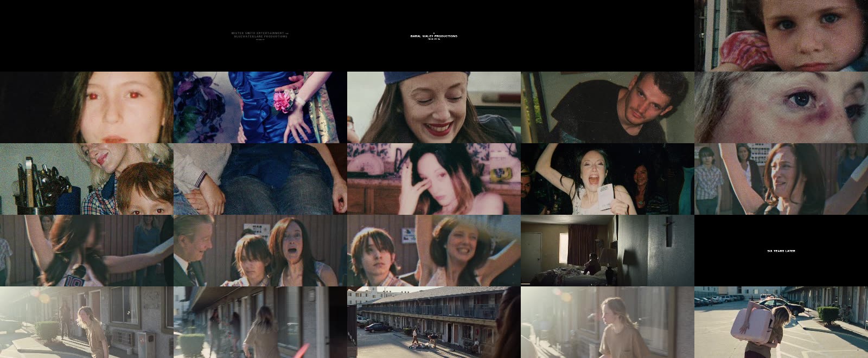Open the frame with older man in suit
Image resolution: width=868 pixels, height=358 pixels.
tap(260, 251)
